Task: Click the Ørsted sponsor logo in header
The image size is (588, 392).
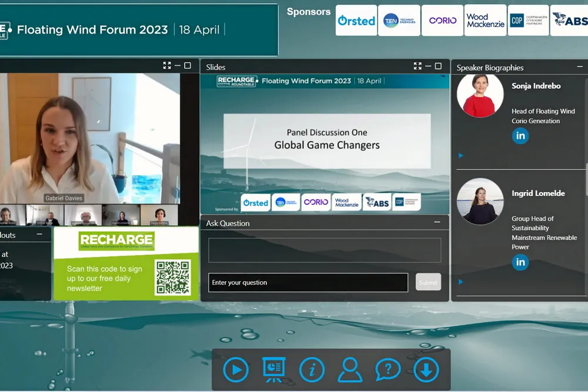Action: pos(356,21)
